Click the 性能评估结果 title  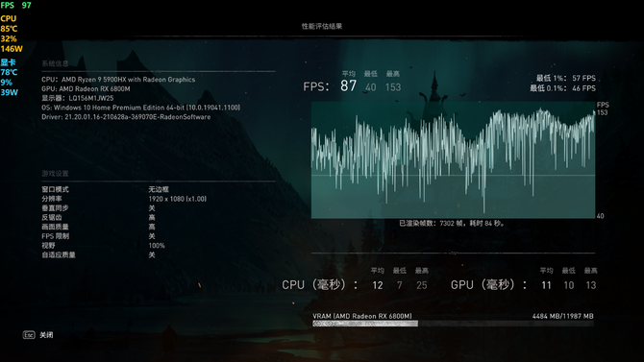322,26
